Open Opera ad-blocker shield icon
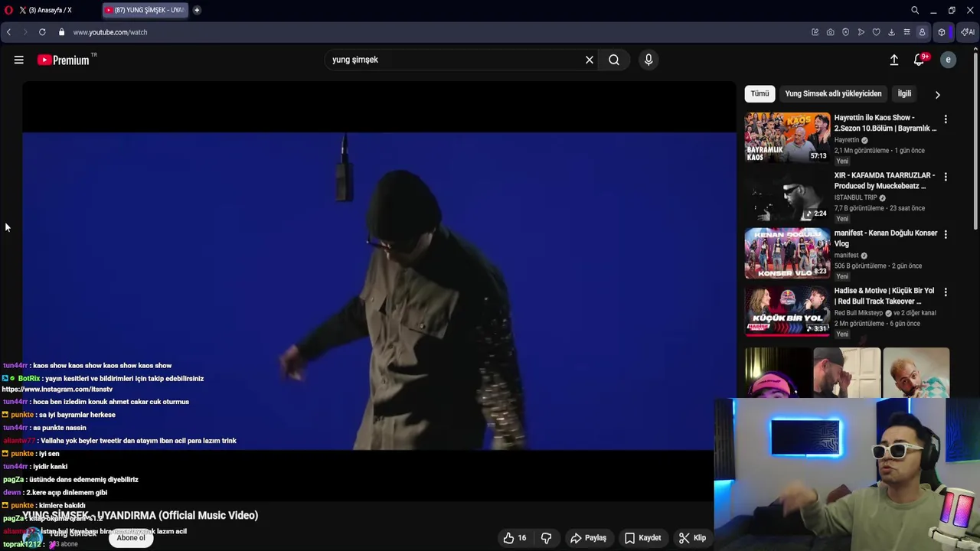 tap(845, 32)
